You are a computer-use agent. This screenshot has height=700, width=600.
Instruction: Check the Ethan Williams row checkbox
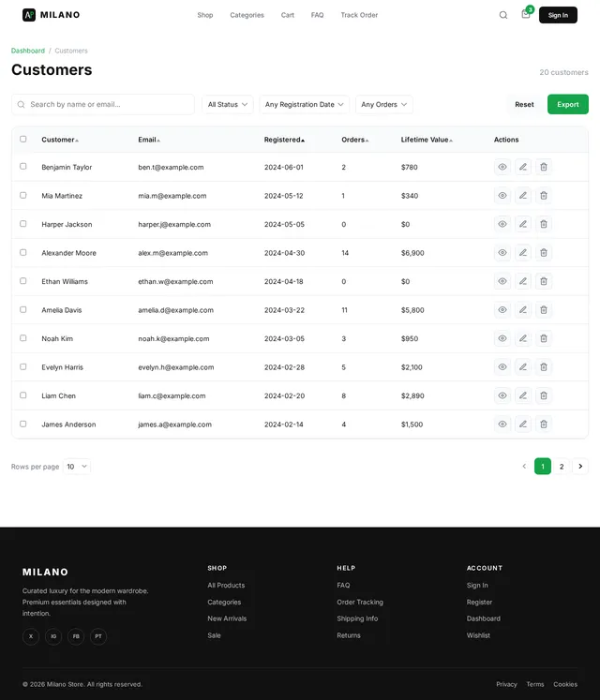point(23,281)
